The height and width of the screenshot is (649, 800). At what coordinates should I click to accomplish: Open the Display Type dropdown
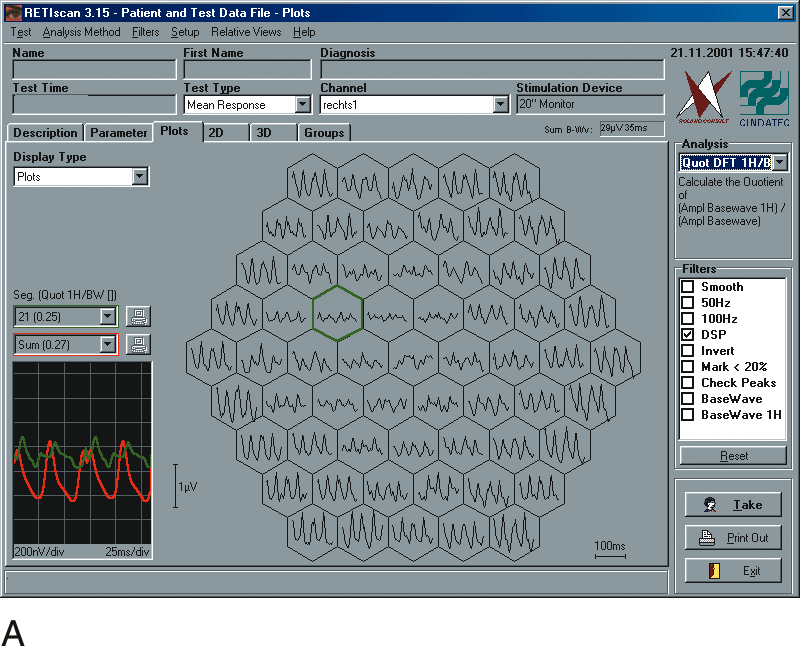tap(140, 177)
